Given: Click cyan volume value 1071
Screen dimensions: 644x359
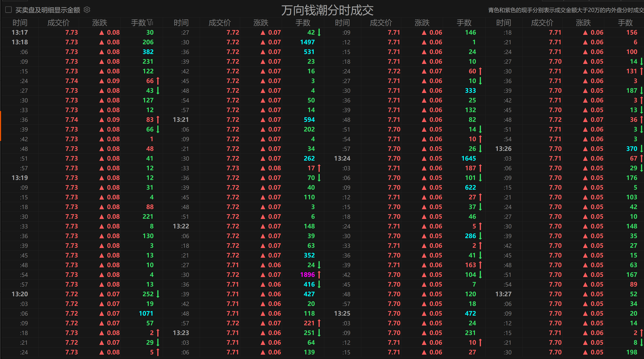Looking at the screenshot, I should click(x=146, y=313).
